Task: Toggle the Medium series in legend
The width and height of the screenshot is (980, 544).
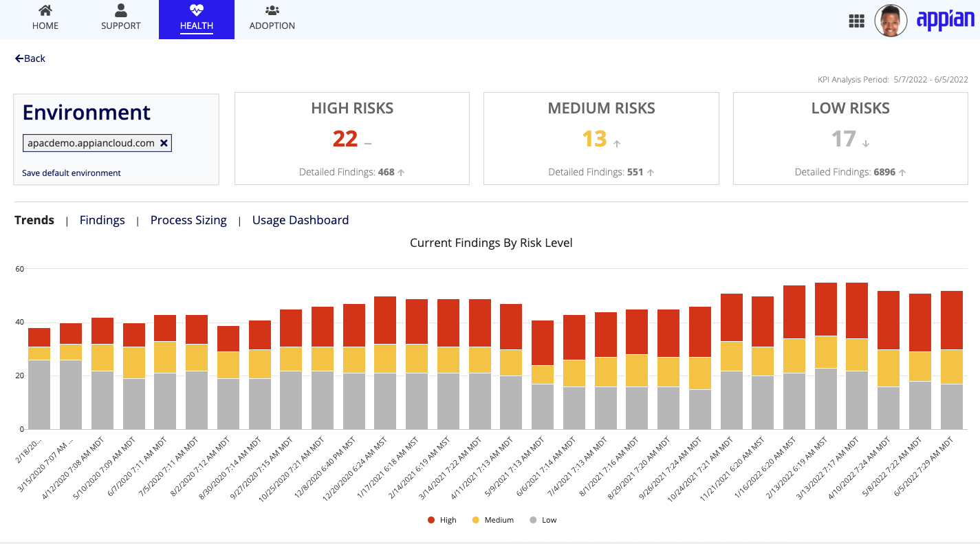Action: click(493, 520)
